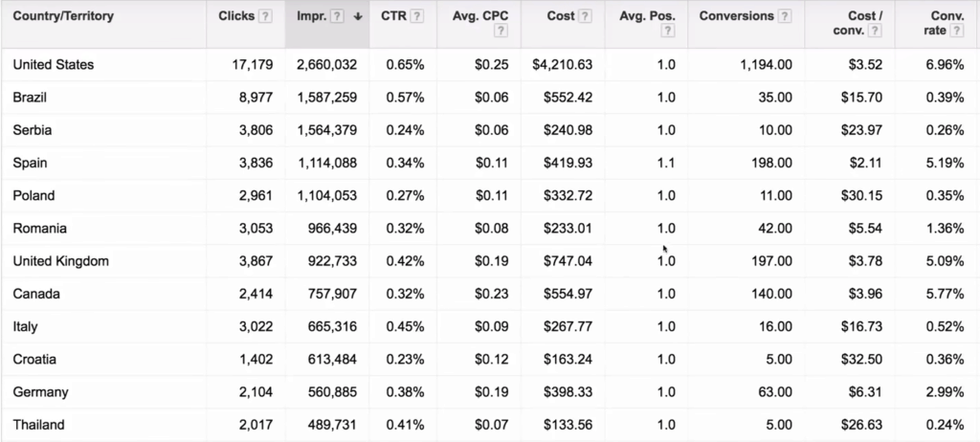Click Canada average CPC $0.23
Screen dimensions: 980x442
click(491, 294)
